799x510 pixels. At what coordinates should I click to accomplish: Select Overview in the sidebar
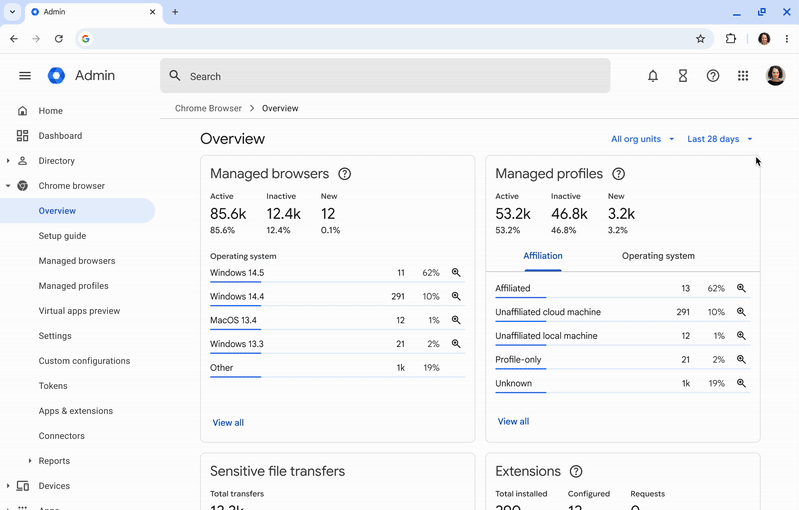pyautogui.click(x=77, y=211)
